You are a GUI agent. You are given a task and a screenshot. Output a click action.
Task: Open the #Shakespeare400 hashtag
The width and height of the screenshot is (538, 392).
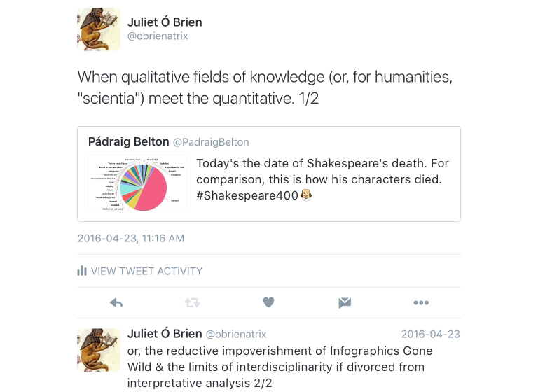coord(247,195)
